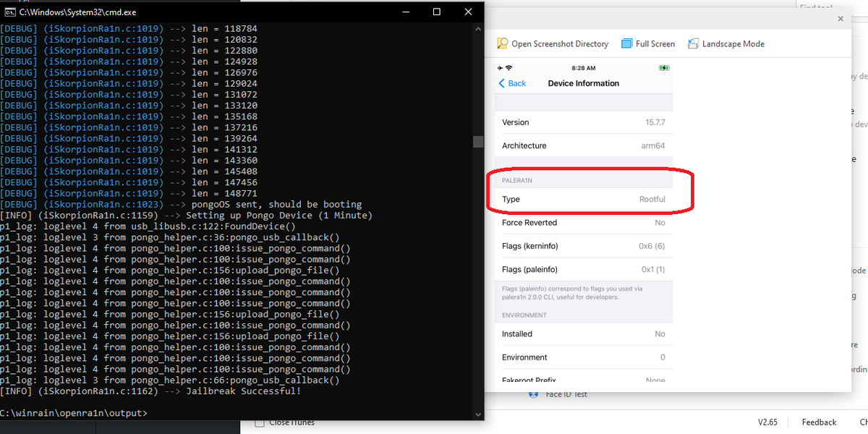Image resolution: width=868 pixels, height=434 pixels.
Task: Click the PALERA1N section header
Action: click(517, 179)
